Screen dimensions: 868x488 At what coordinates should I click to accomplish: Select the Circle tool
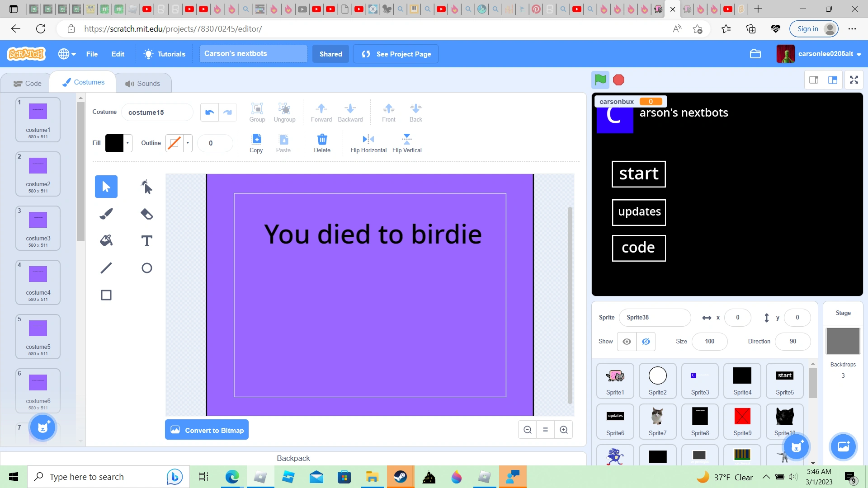(x=146, y=268)
